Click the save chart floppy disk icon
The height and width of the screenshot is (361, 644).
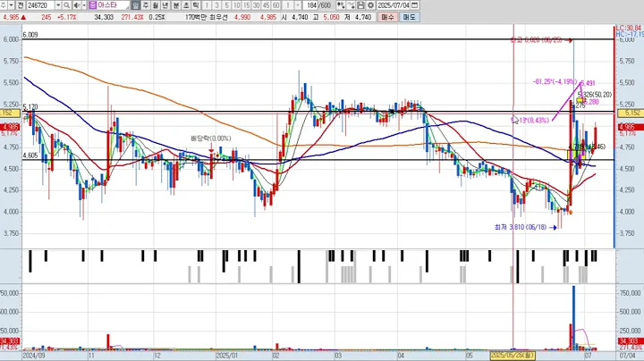click(360, 5)
